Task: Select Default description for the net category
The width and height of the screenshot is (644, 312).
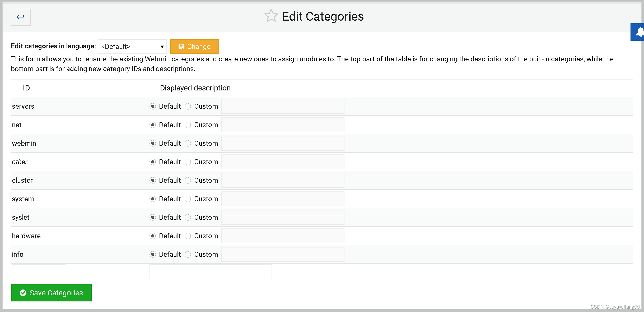Action: click(153, 125)
